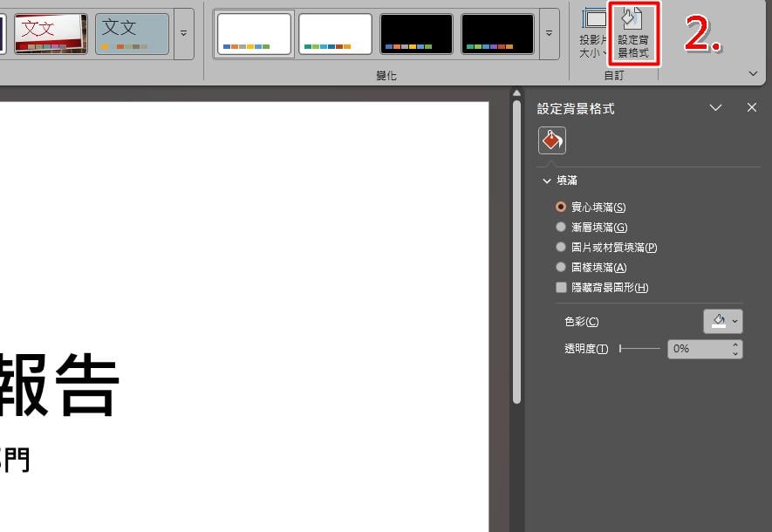772x532 pixels.
Task: Close the 設定背景格式 pane
Action: (x=751, y=107)
